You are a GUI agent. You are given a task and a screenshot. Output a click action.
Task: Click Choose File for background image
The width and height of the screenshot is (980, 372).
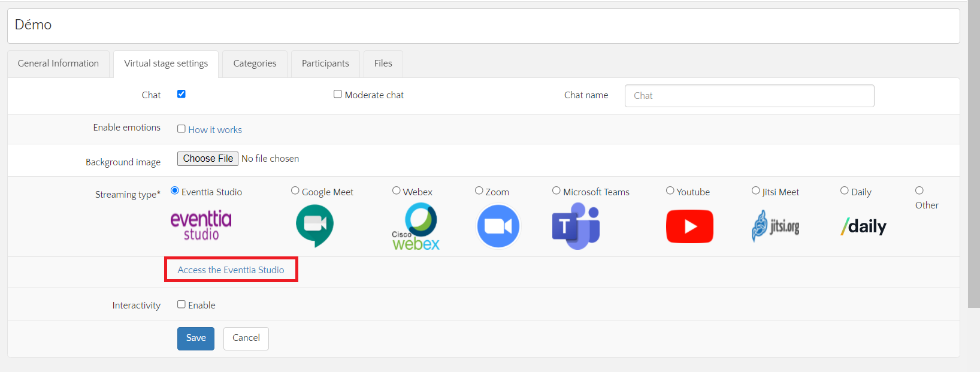click(x=208, y=159)
